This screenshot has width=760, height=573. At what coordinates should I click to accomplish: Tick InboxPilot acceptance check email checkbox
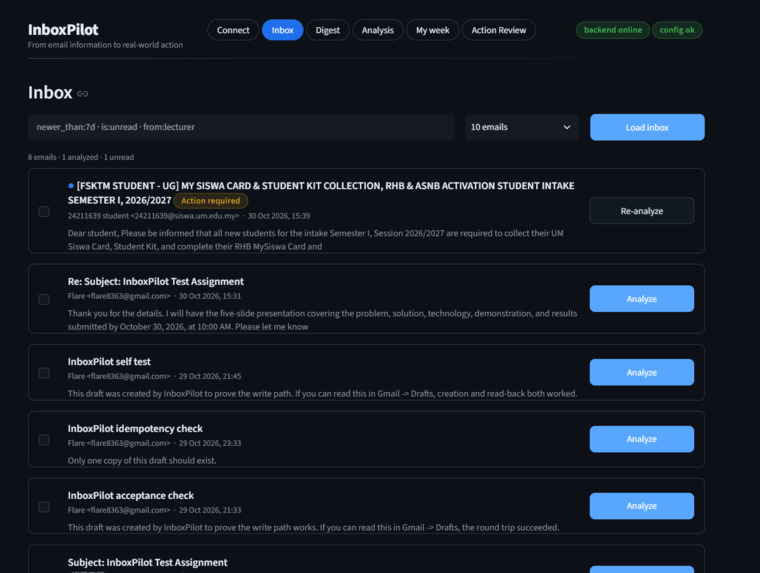click(x=44, y=507)
